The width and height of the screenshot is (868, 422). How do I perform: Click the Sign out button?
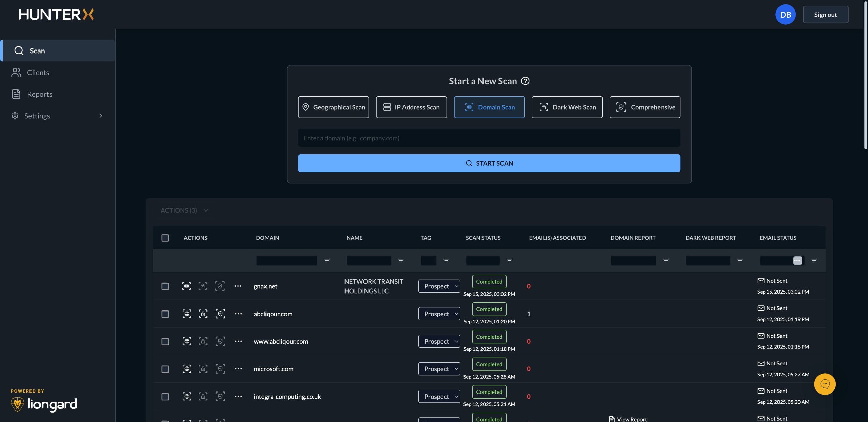click(x=825, y=15)
